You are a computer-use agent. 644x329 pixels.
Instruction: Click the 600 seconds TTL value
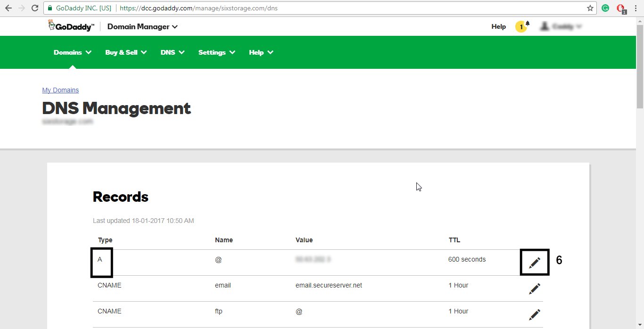467,259
